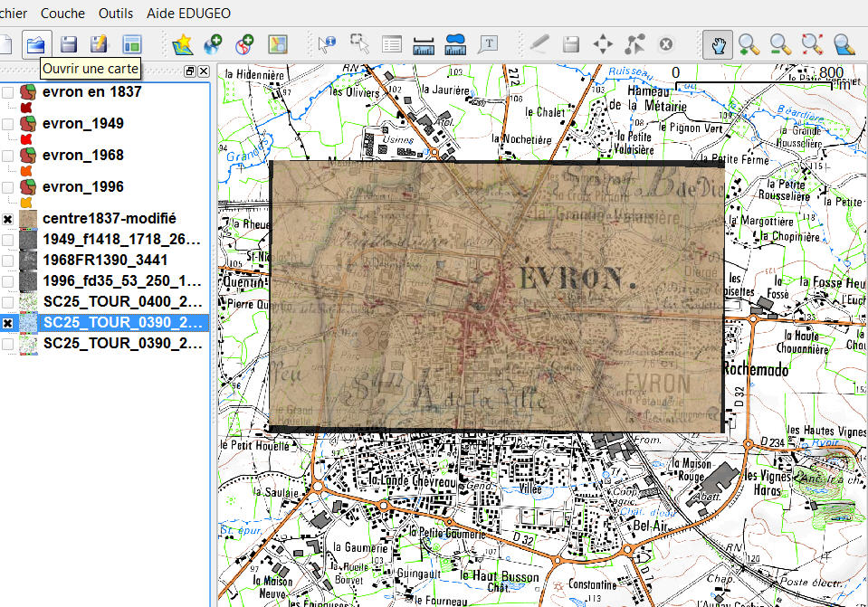Click the zoom full extent magnifier
The image size is (868, 607).
point(813,44)
